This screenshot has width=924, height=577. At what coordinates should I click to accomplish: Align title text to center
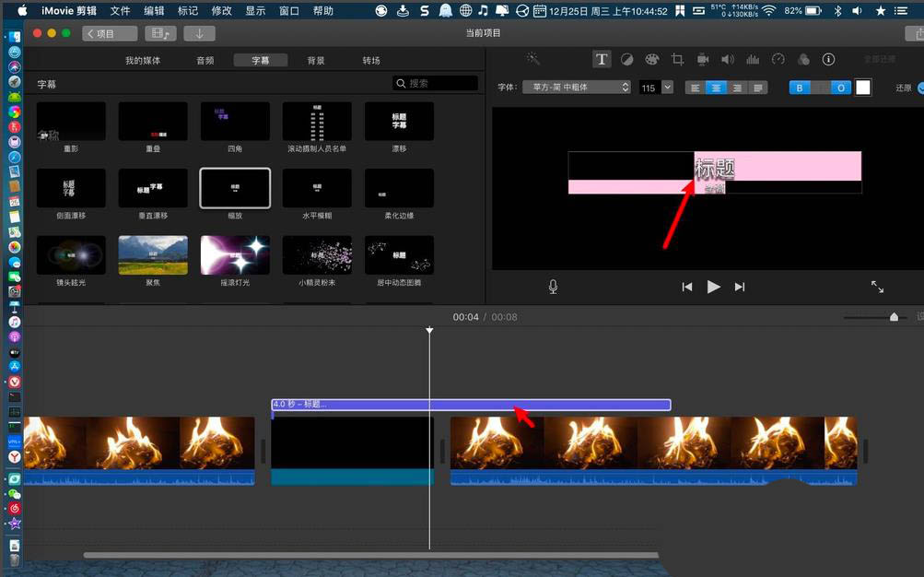pyautogui.click(x=716, y=88)
